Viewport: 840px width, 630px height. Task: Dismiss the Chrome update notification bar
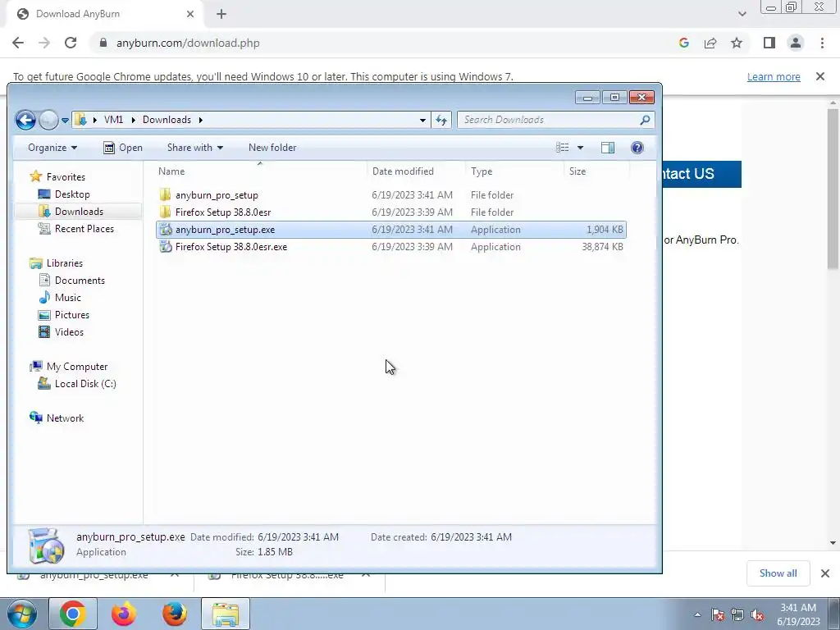[820, 76]
